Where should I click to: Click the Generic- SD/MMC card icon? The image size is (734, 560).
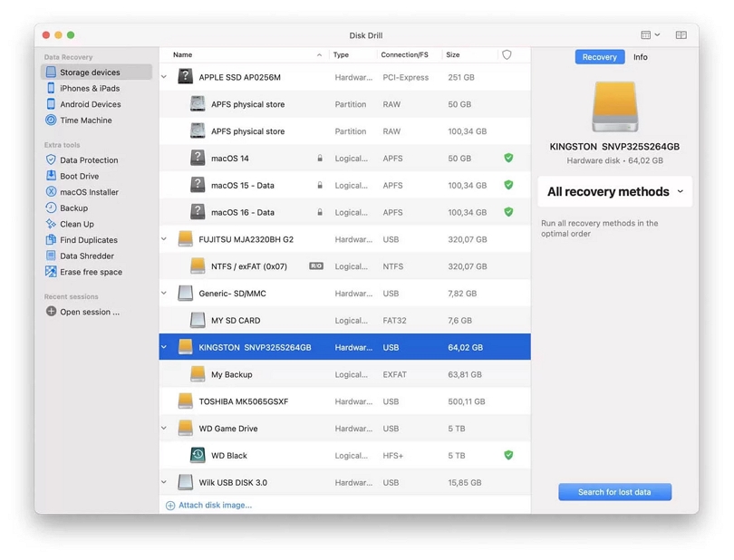186,293
